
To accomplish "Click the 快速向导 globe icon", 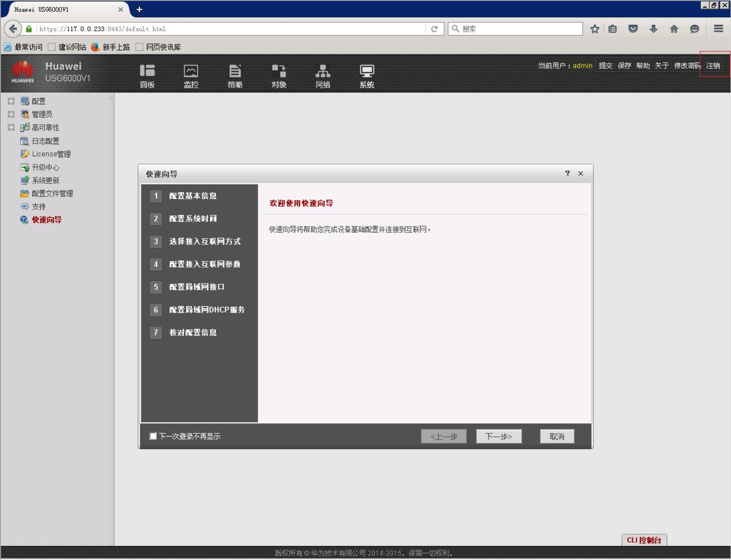I will (x=25, y=220).
